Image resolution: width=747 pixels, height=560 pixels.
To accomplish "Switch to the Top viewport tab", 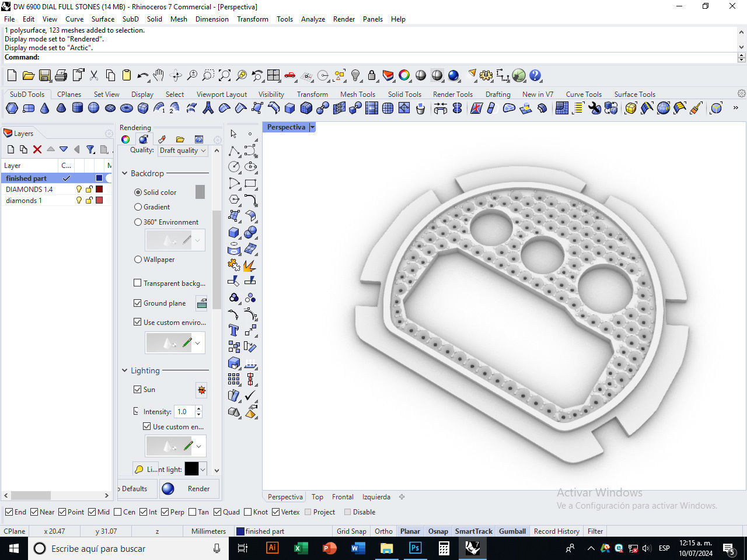I will point(317,497).
